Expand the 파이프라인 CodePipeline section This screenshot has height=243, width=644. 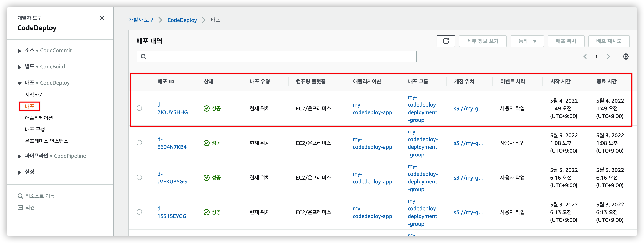tap(19, 156)
